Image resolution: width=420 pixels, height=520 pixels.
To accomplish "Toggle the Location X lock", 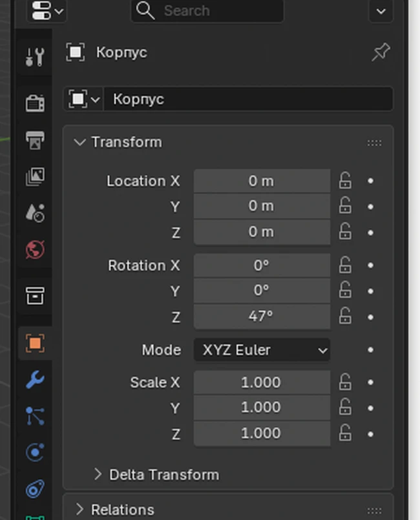I will [x=345, y=180].
